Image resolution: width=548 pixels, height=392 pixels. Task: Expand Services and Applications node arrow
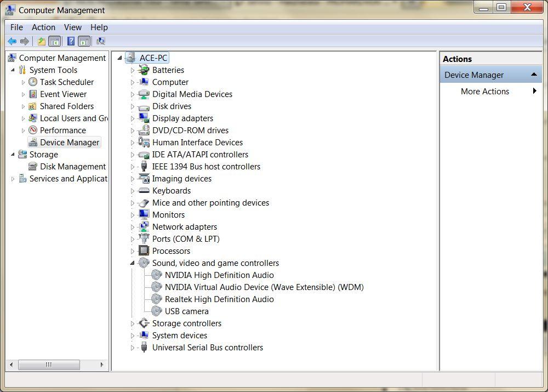(13, 179)
